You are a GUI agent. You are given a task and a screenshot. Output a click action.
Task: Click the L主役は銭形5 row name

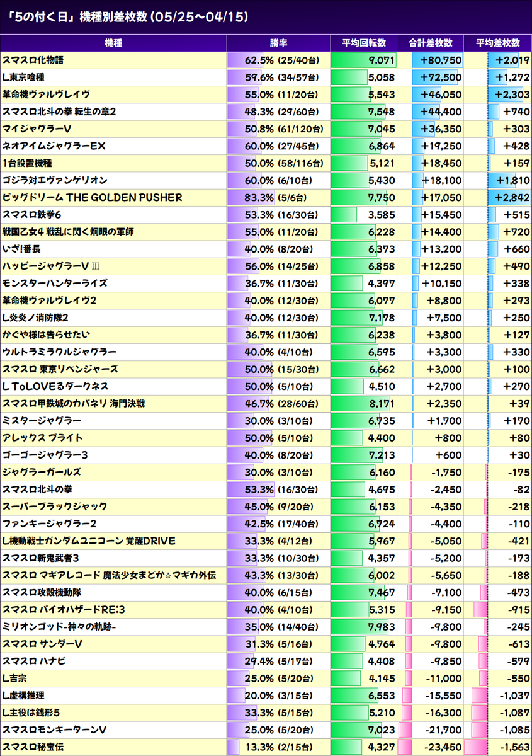click(x=31, y=713)
